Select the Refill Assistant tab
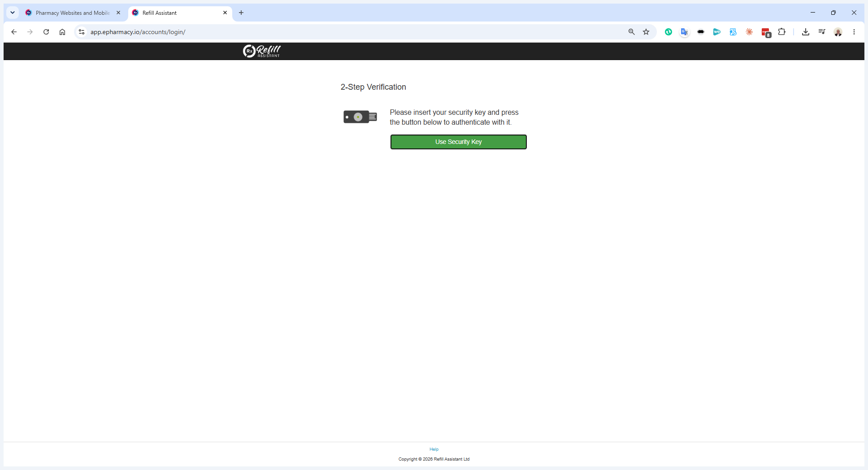 [179, 13]
